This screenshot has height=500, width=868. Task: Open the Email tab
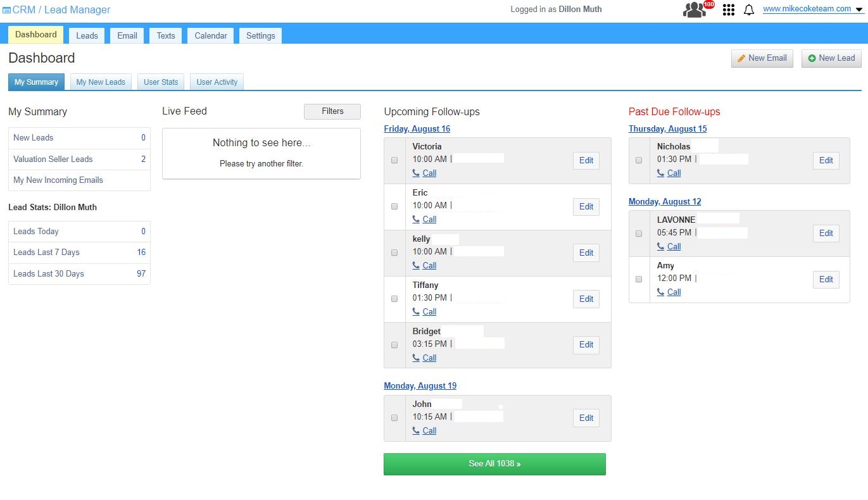(127, 35)
